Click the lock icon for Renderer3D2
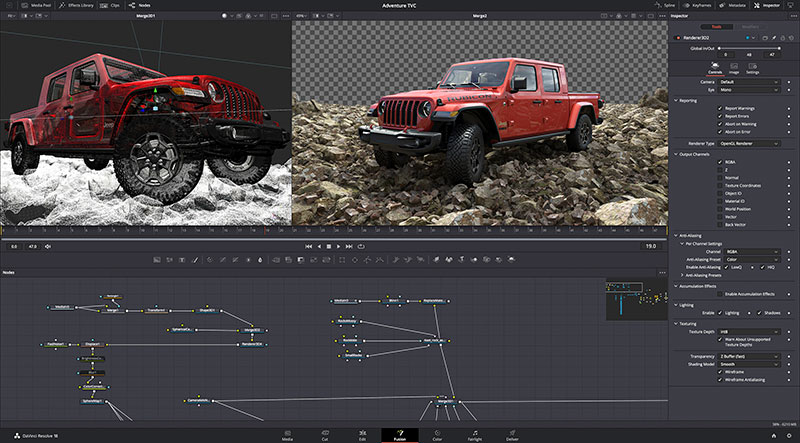Viewport: 800px width, 443px height. (783, 38)
